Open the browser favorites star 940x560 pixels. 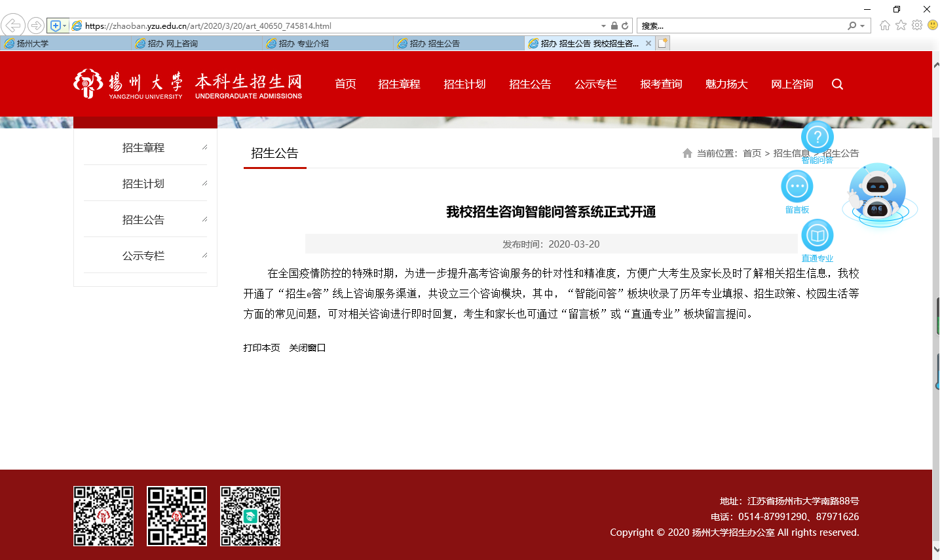coord(901,26)
